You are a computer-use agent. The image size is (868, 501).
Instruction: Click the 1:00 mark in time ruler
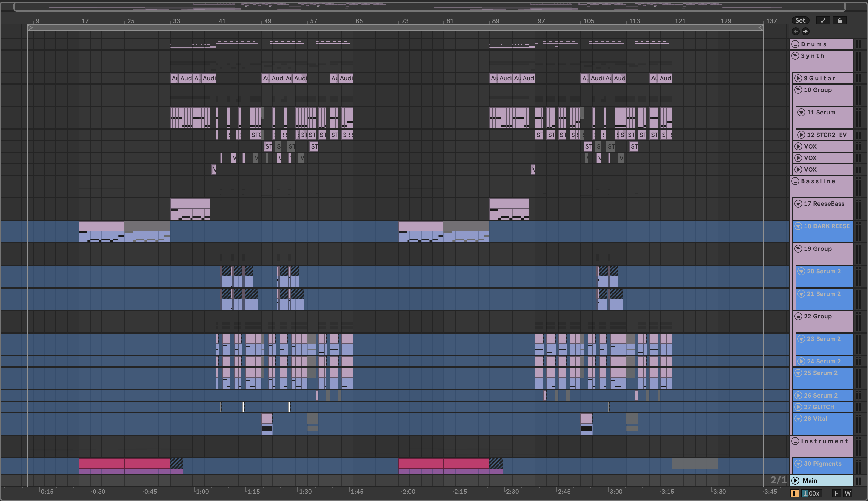202,491
